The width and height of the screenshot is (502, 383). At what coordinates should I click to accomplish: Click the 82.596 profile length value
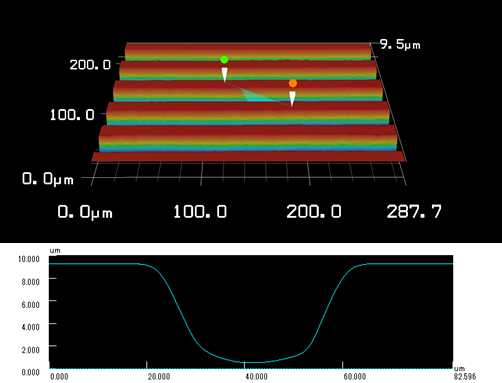pos(465,377)
